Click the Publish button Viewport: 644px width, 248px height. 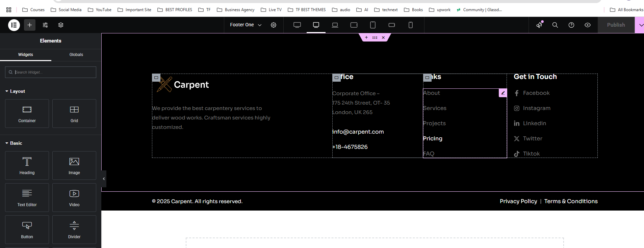616,25
